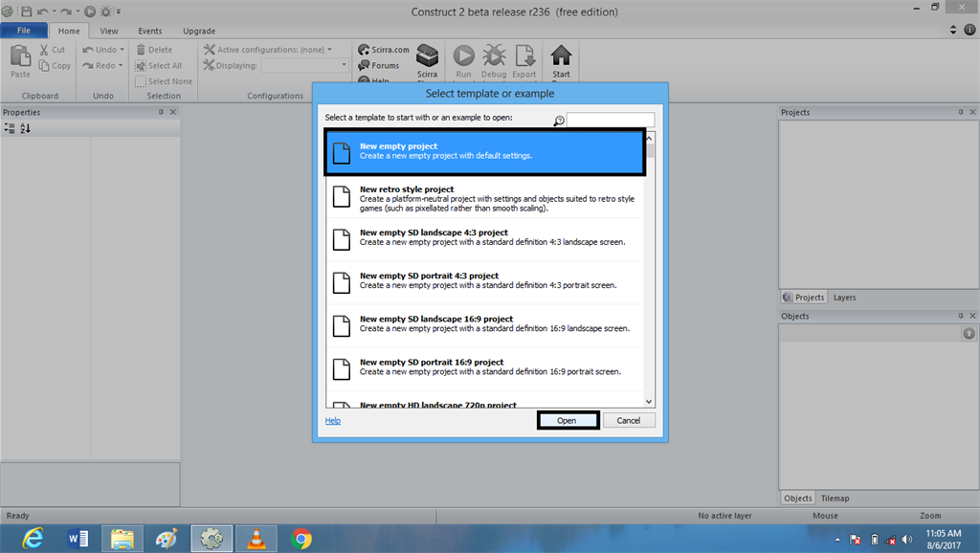The height and width of the screenshot is (553, 980).
Task: Click the Open button in the template dialog
Action: (x=568, y=420)
